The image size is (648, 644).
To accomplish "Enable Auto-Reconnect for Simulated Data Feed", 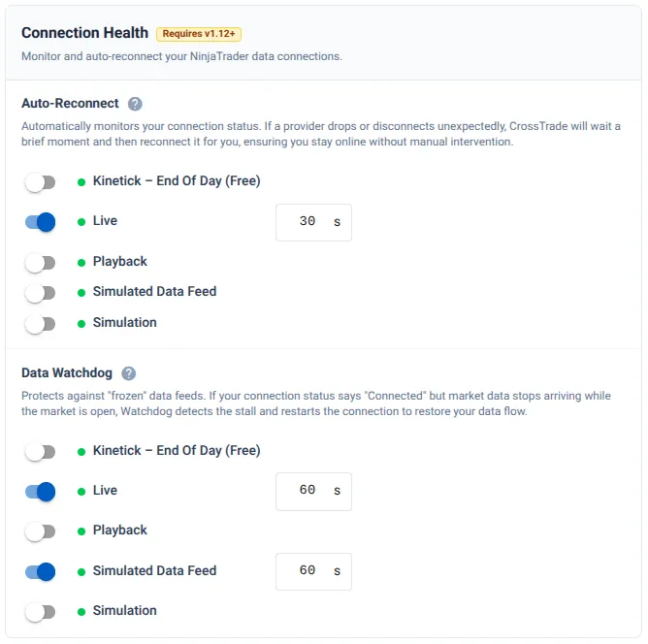I will coord(40,292).
